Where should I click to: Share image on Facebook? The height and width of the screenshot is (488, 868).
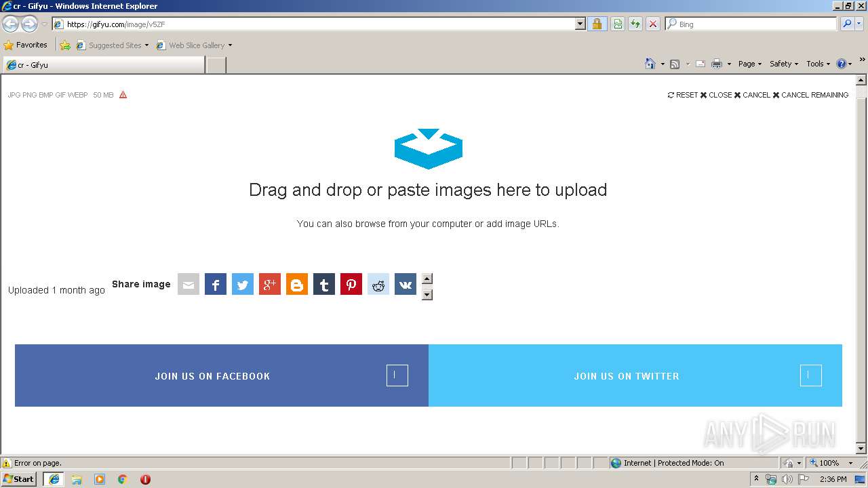(x=216, y=285)
